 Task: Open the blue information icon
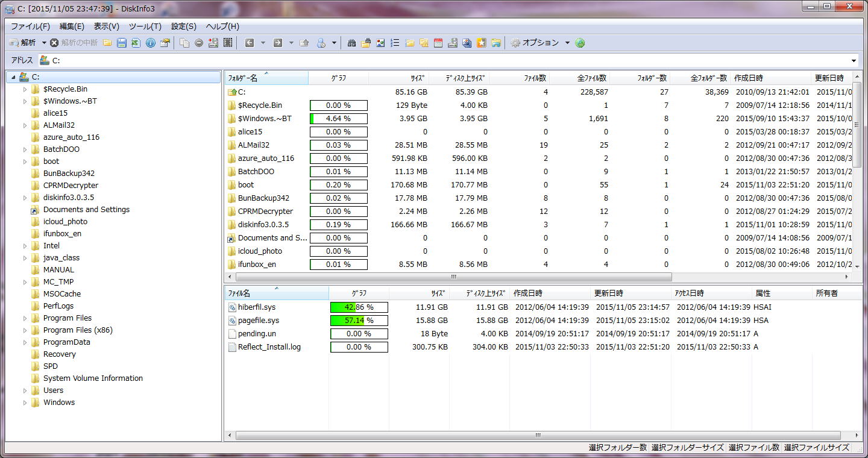[x=151, y=43]
